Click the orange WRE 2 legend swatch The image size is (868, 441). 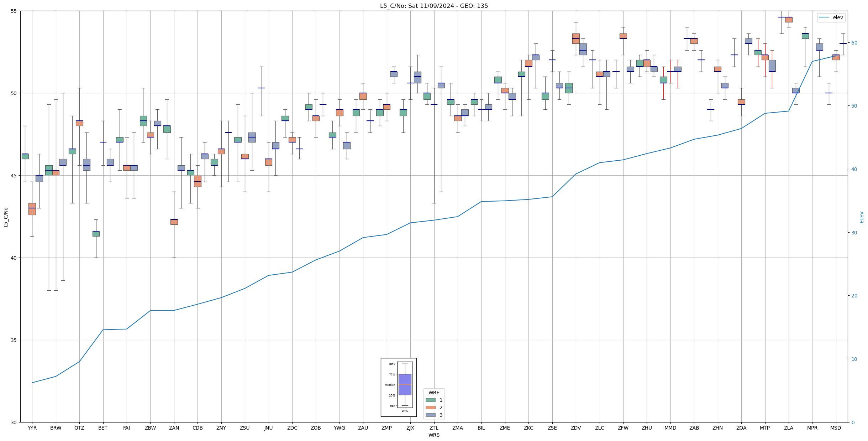point(430,408)
